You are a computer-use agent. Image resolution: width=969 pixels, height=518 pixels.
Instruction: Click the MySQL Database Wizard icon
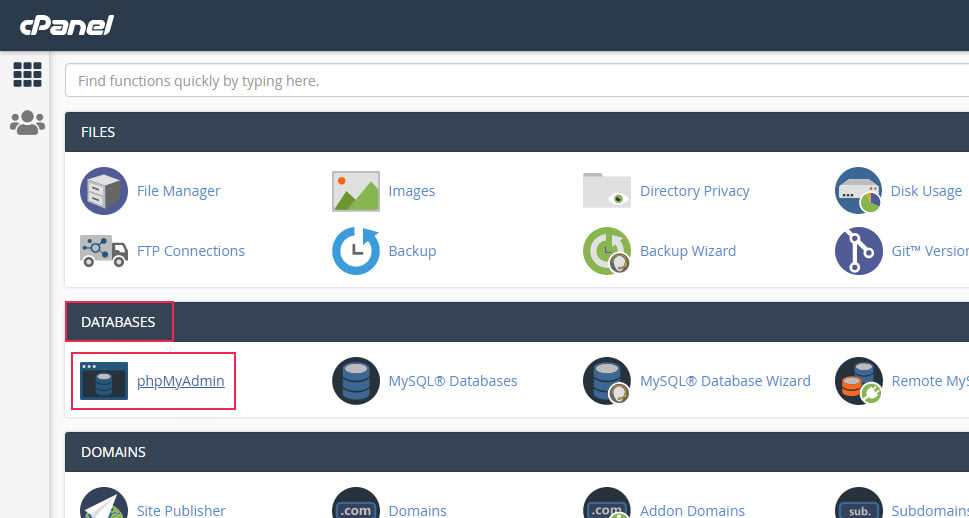point(607,381)
